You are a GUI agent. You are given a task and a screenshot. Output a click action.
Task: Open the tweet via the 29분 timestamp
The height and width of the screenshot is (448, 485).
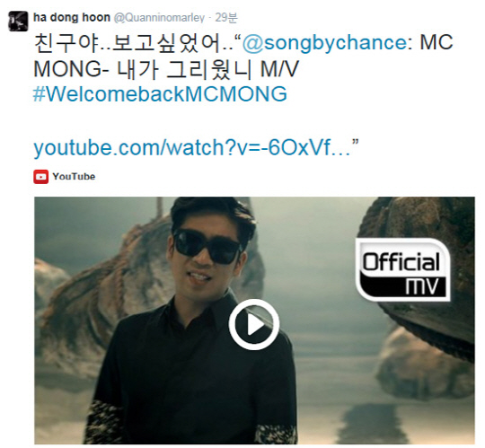coord(226,18)
